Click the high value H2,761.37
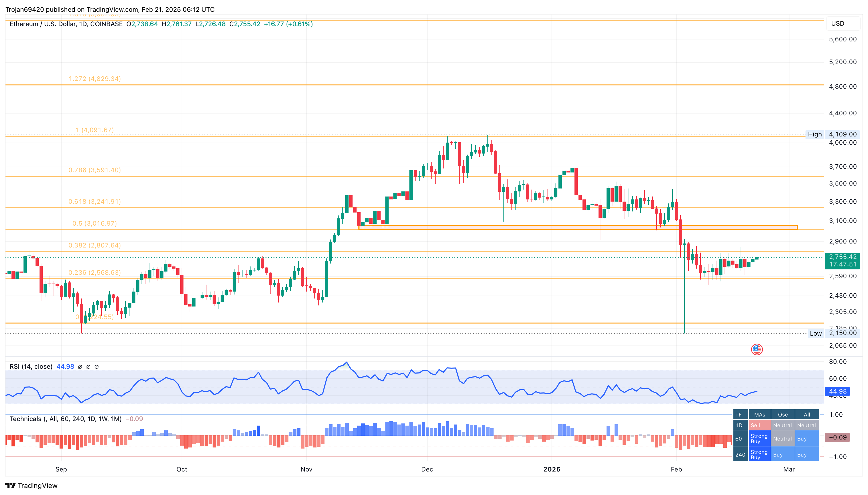868x495 pixels. pos(177,24)
